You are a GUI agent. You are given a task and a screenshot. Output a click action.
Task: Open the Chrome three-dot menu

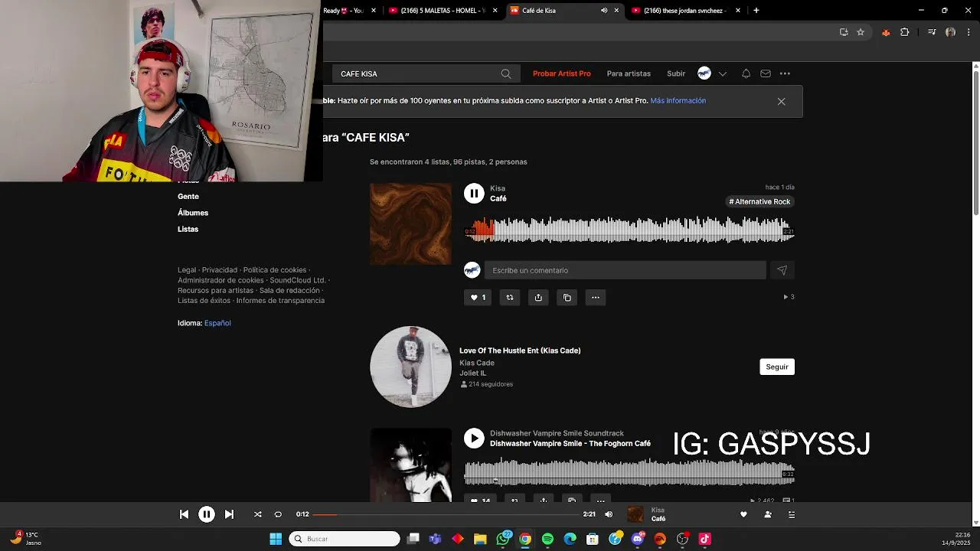pyautogui.click(x=968, y=32)
